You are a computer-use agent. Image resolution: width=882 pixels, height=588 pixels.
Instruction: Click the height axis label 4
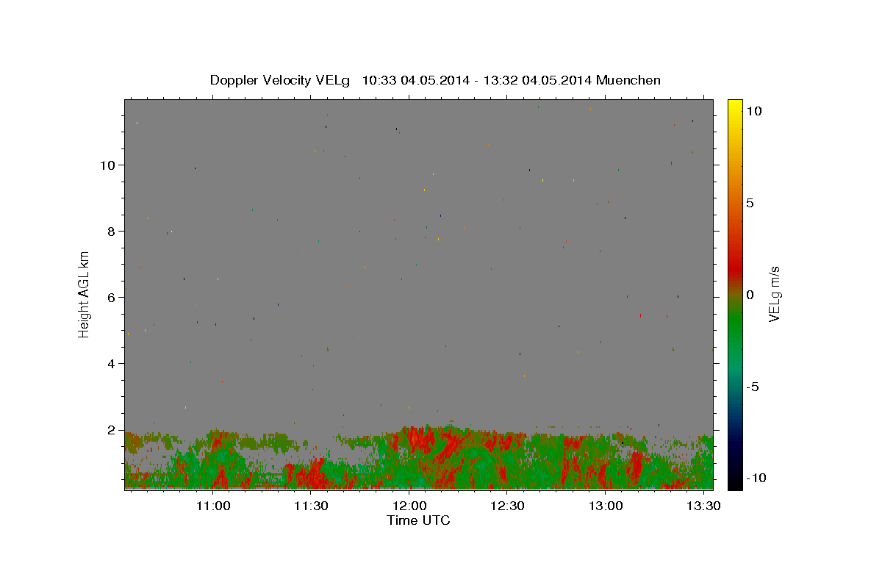(112, 364)
